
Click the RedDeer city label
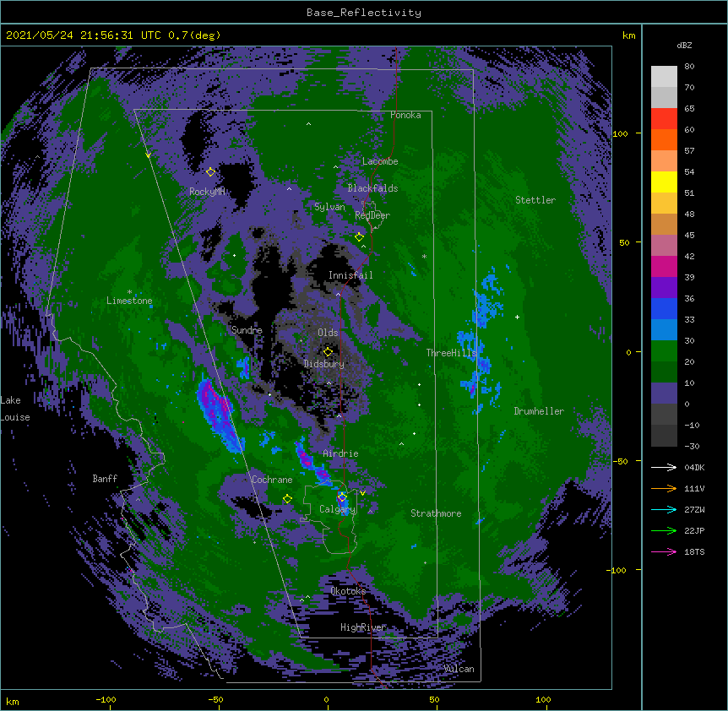(372, 215)
